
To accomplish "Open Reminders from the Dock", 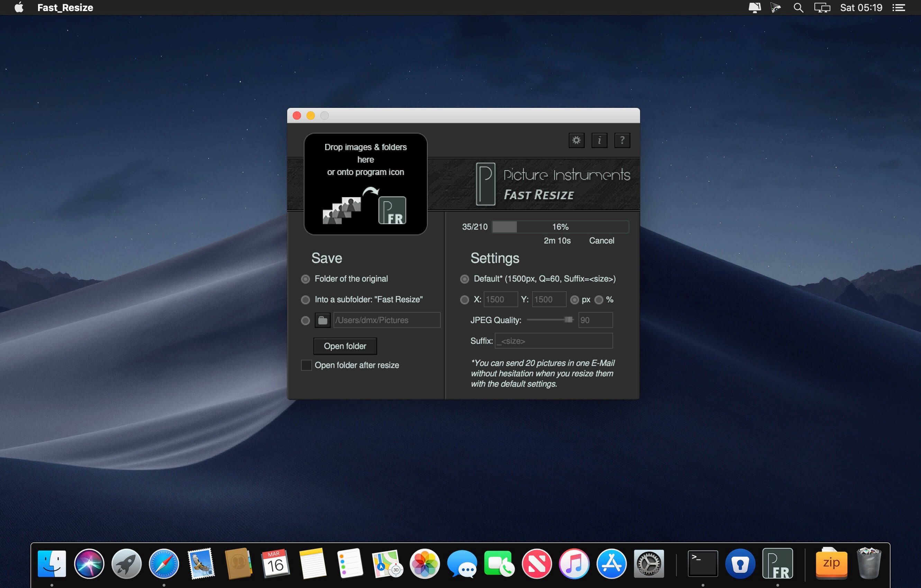I will pos(350,563).
